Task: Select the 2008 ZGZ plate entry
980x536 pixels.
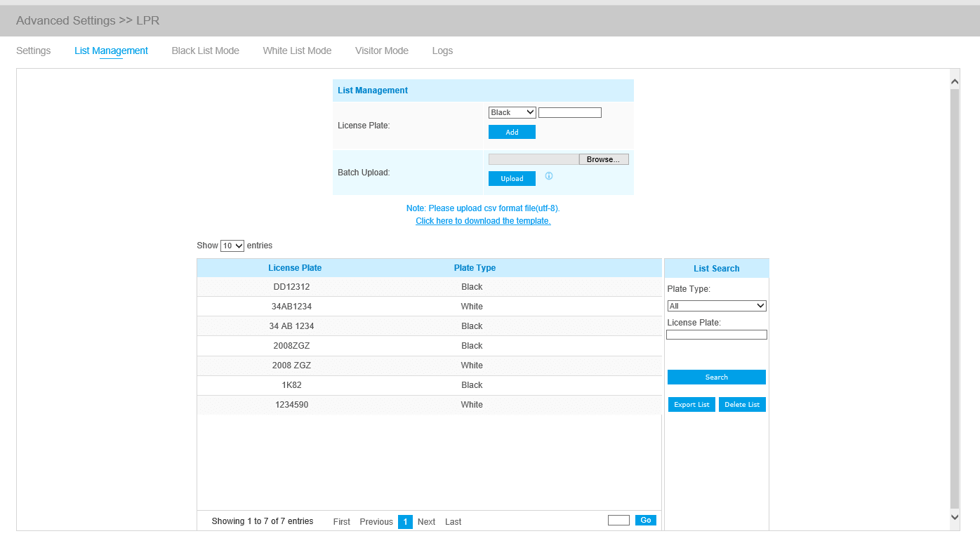Action: point(429,366)
